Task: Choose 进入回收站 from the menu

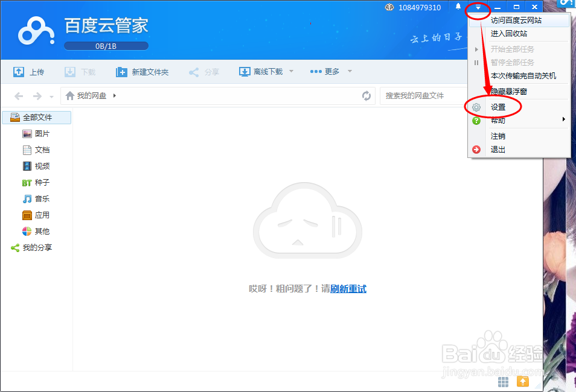Action: point(519,33)
